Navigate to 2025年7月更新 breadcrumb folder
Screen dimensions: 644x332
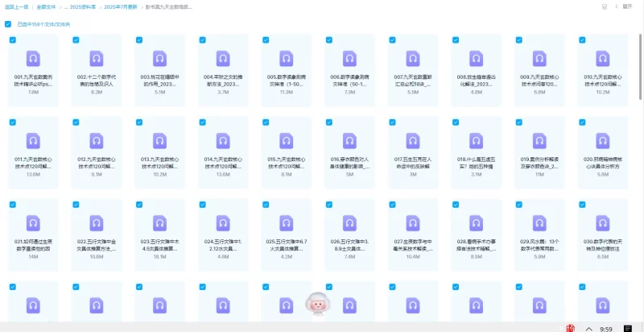(x=122, y=6)
